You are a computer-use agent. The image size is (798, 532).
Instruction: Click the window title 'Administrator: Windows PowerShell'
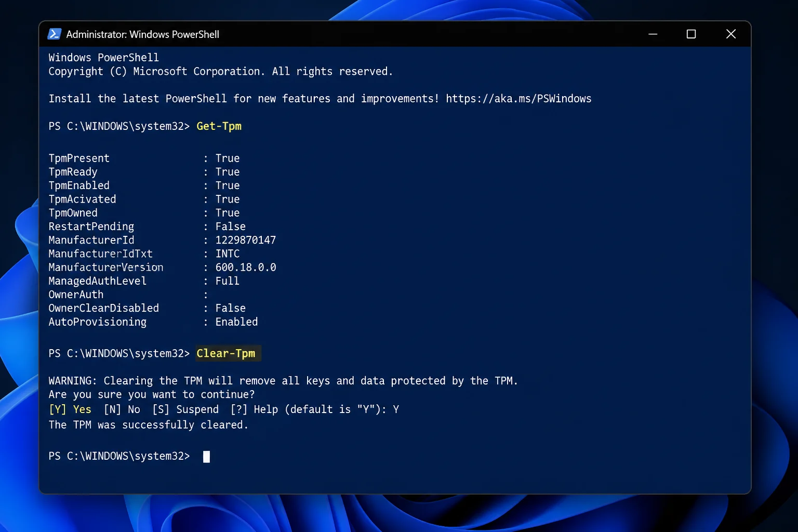pyautogui.click(x=143, y=34)
